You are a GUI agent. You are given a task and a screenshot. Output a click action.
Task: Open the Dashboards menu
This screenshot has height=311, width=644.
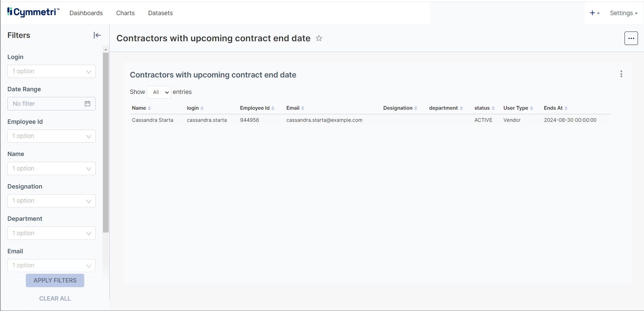tap(86, 13)
